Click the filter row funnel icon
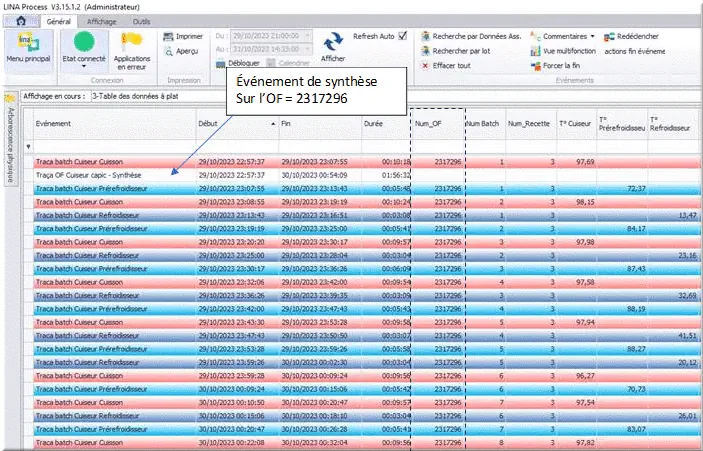The height and width of the screenshot is (451, 703). [x=29, y=146]
